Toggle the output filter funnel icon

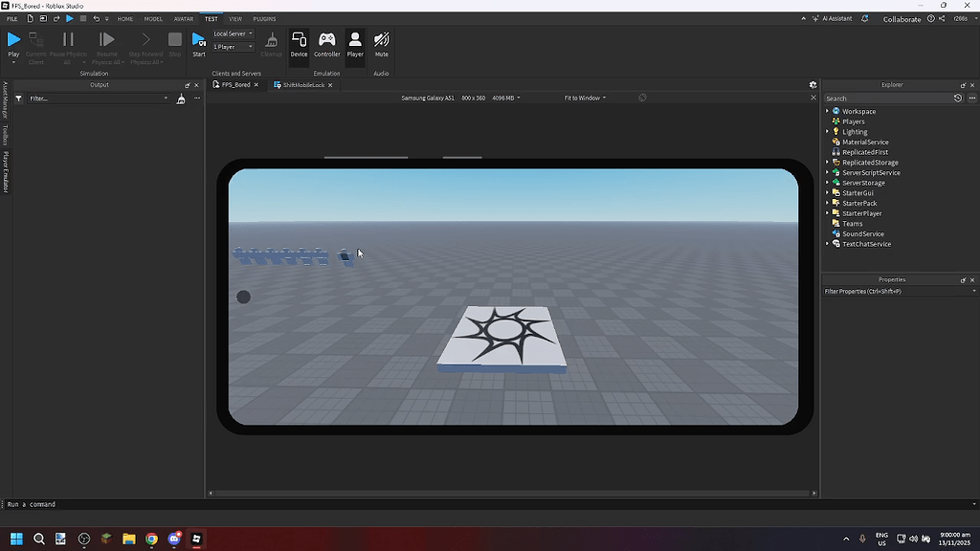click(x=17, y=97)
